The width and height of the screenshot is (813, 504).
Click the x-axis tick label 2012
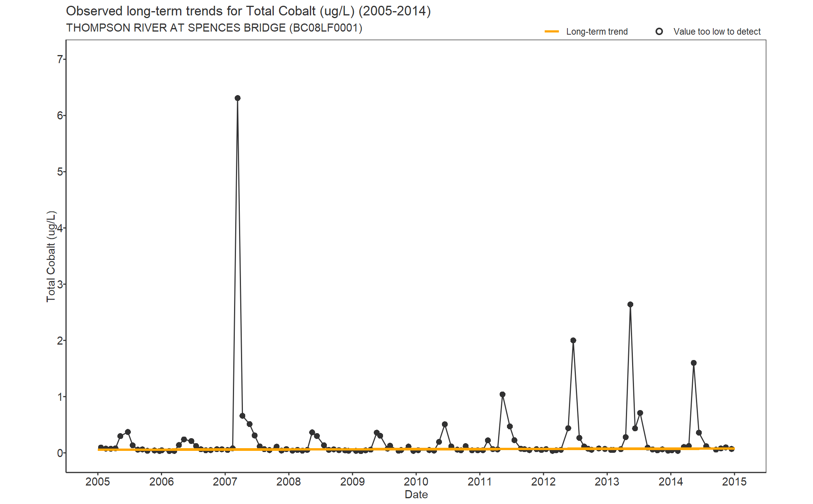coord(544,482)
